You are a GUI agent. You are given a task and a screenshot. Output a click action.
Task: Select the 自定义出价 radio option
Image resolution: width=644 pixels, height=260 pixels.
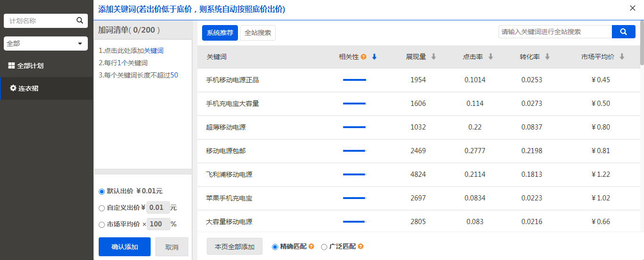click(x=102, y=208)
